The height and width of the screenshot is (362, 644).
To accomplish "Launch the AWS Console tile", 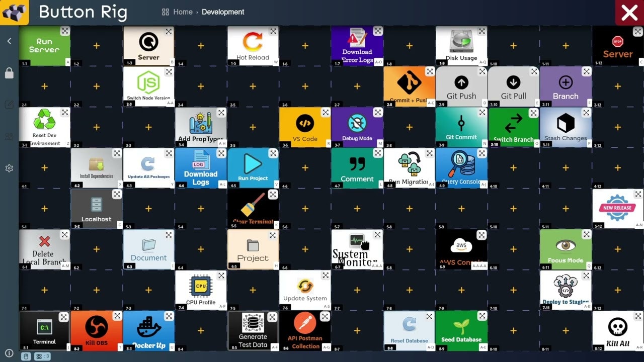I will pos(461,249).
